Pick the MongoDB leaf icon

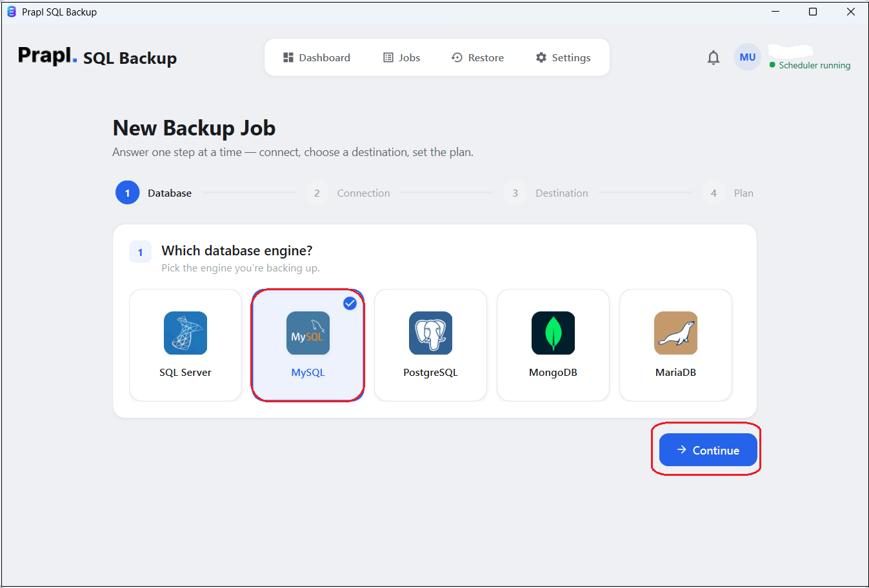(x=553, y=333)
